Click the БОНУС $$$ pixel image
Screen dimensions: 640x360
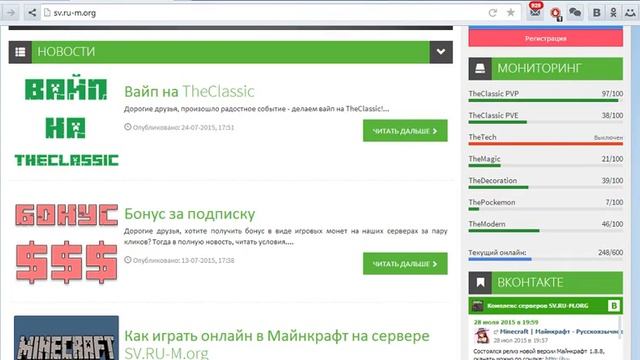(x=66, y=244)
